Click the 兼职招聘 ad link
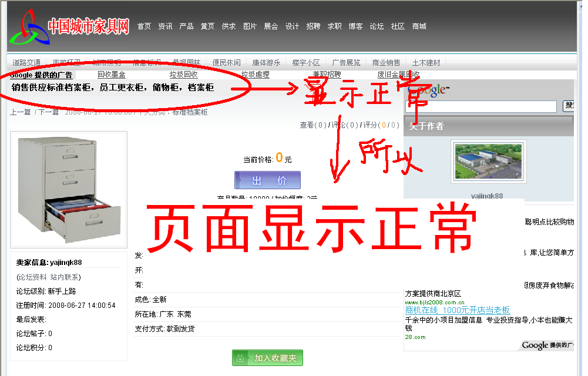Viewport: 588px width, 376px height. tap(327, 75)
